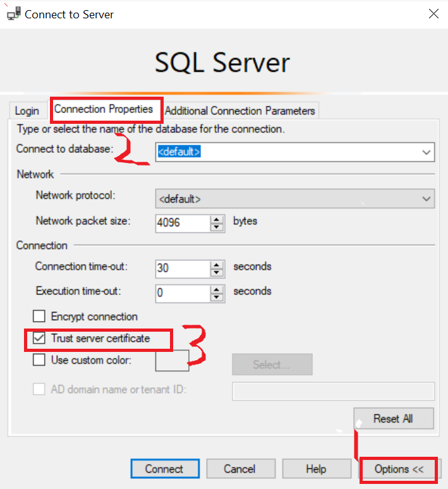The image size is (448, 489).
Task: Click the disabled Select... color button
Action: click(x=272, y=365)
